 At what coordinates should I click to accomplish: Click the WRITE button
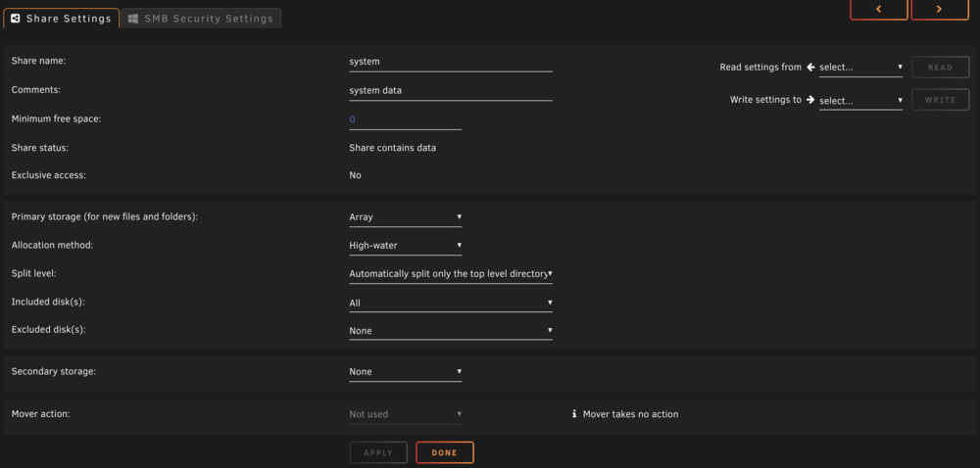click(940, 100)
